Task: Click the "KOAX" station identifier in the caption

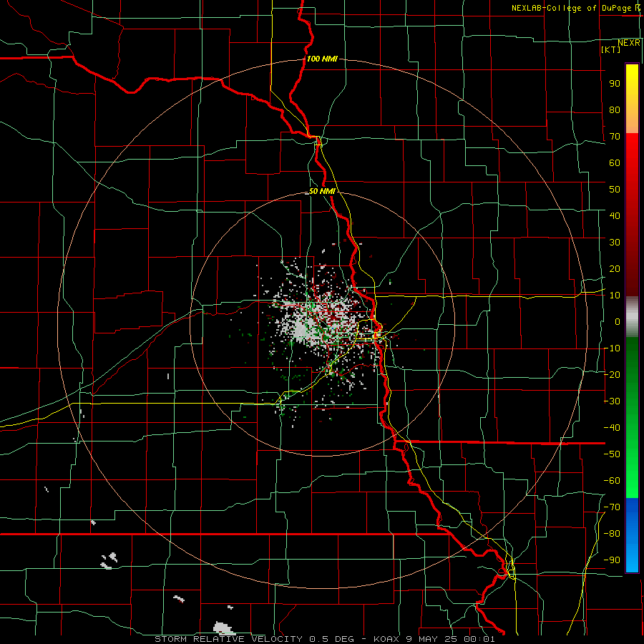Action: point(387,639)
